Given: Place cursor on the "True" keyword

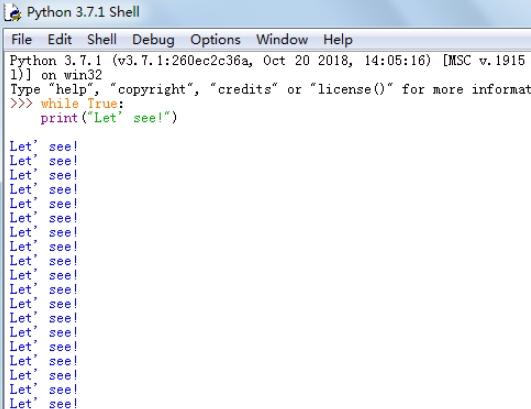Looking at the screenshot, I should [x=102, y=103].
